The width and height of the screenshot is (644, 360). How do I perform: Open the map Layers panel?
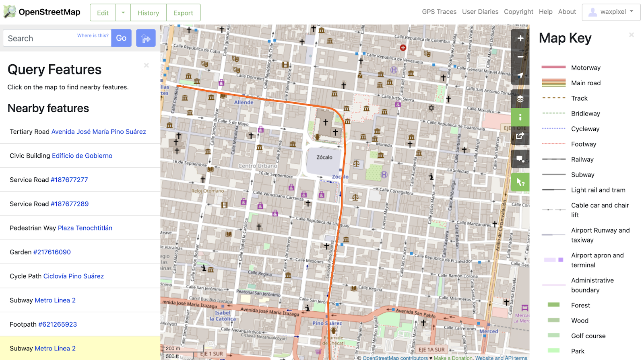pyautogui.click(x=520, y=99)
